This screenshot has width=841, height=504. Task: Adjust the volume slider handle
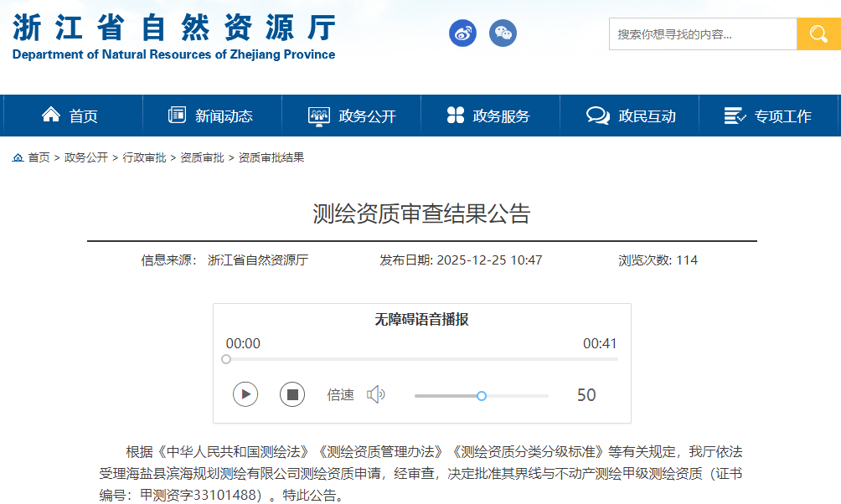pos(482,395)
